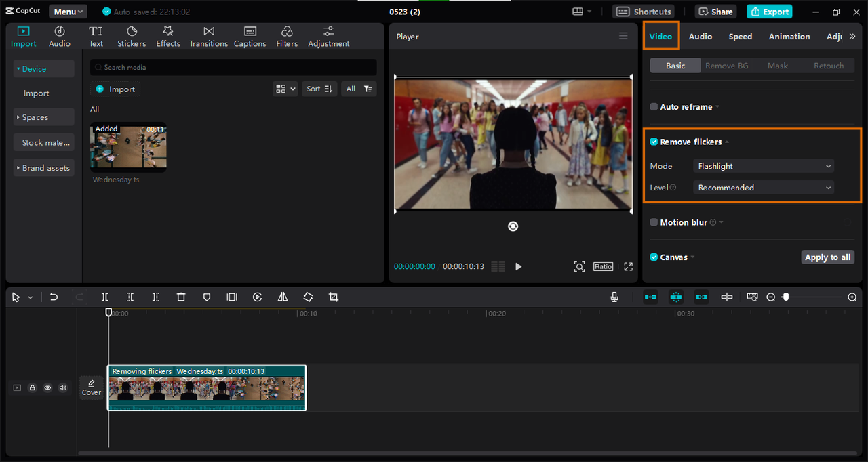Uncheck the Remove flickers checkbox
868x462 pixels.
pyautogui.click(x=654, y=142)
